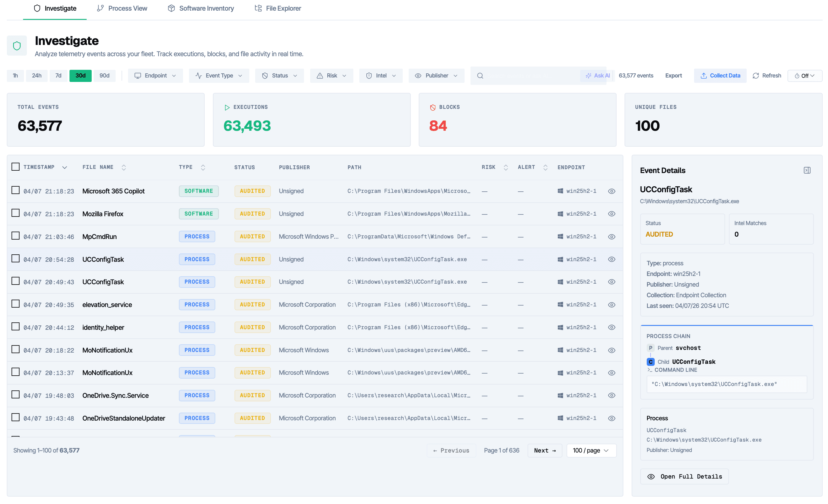Toggle the select-all checkbox in the table header
The image size is (828, 504).
[x=15, y=166]
